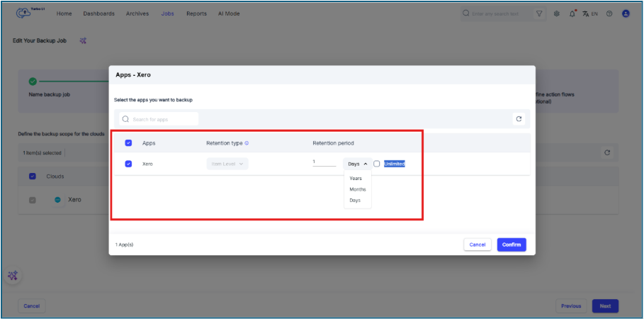Click the refresh icon in clouds list toolbar
Viewport: 644px width, 319px height.
pos(607,153)
